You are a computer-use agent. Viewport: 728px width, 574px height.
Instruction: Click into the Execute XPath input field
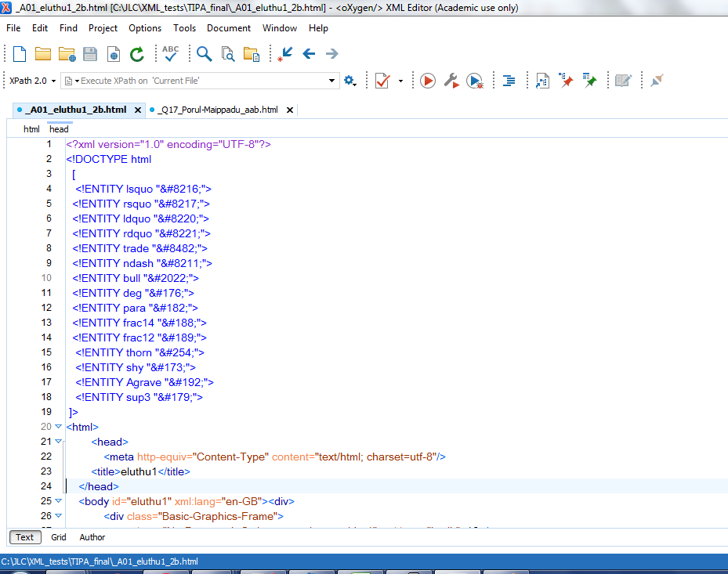[200, 81]
